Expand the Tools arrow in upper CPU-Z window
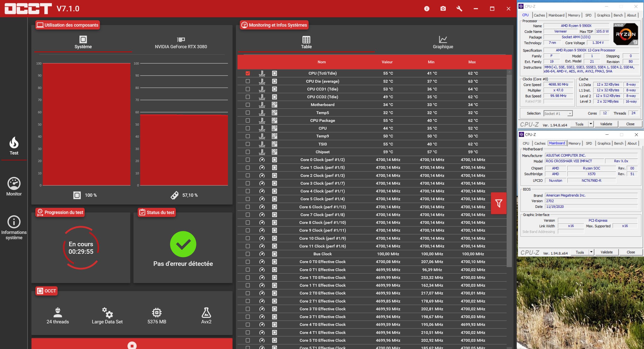644x349 pixels. [x=591, y=124]
